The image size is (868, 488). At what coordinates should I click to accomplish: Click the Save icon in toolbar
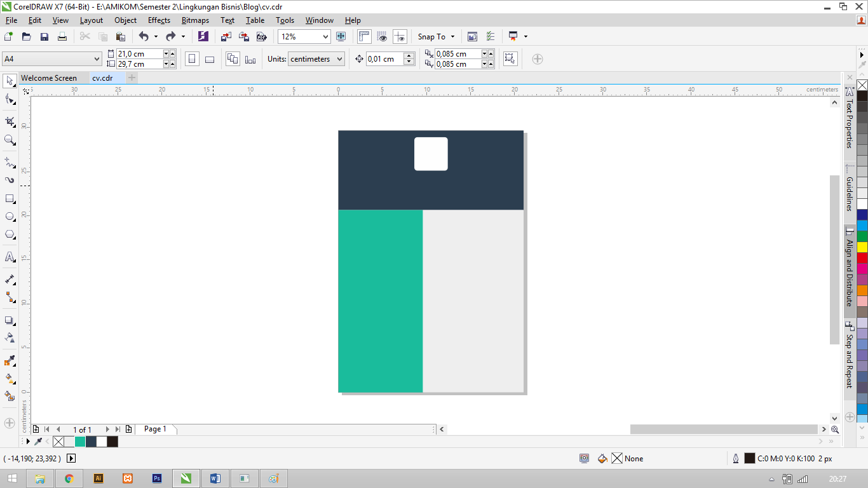pos(44,37)
